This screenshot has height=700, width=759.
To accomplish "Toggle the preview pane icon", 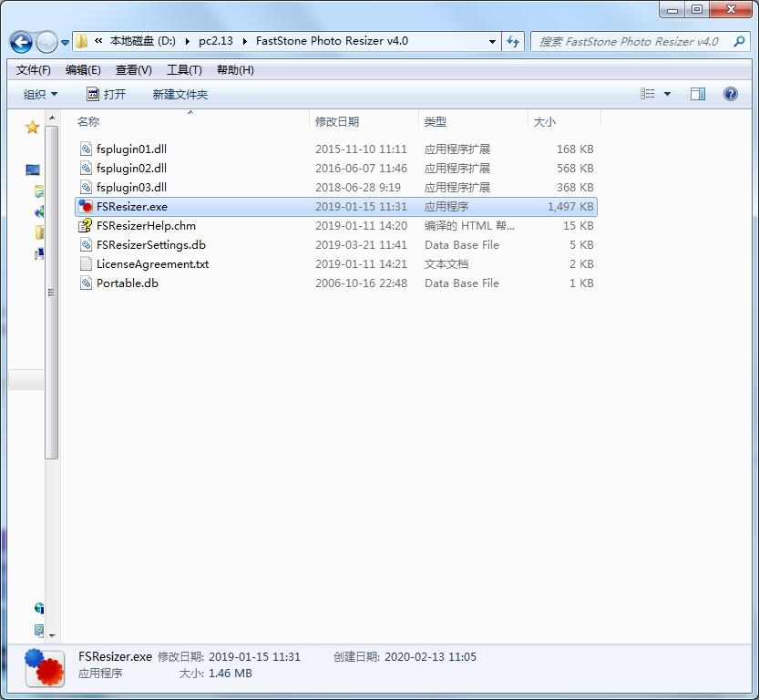I will [698, 94].
